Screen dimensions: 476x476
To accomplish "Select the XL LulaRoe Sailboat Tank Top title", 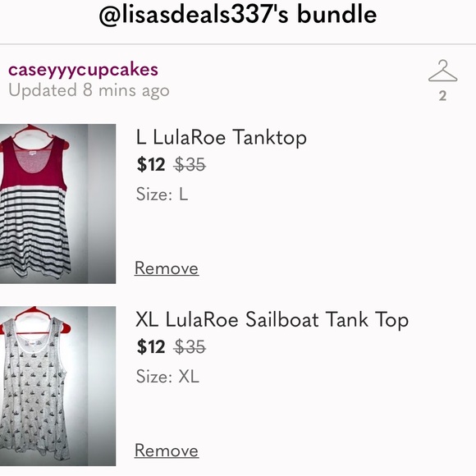I will (x=272, y=320).
